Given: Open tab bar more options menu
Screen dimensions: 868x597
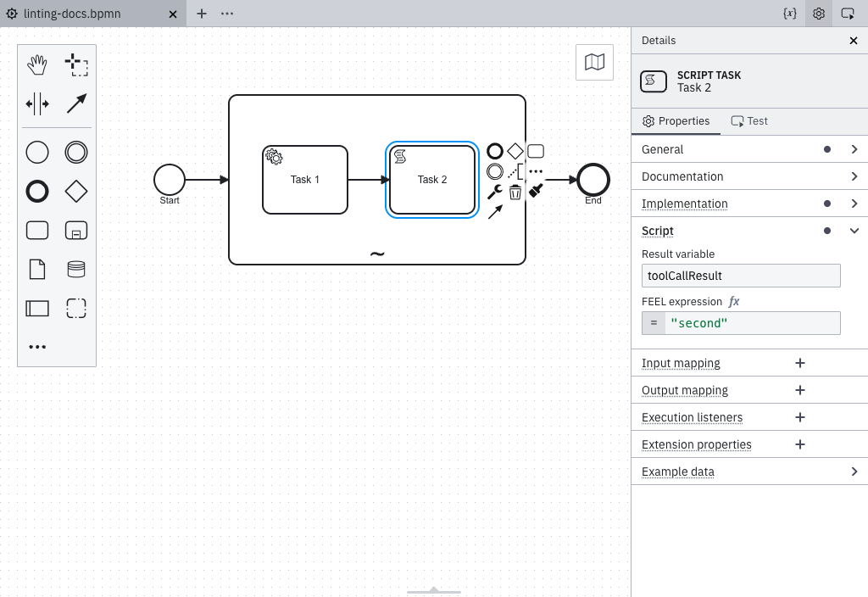Looking at the screenshot, I should click(x=227, y=14).
